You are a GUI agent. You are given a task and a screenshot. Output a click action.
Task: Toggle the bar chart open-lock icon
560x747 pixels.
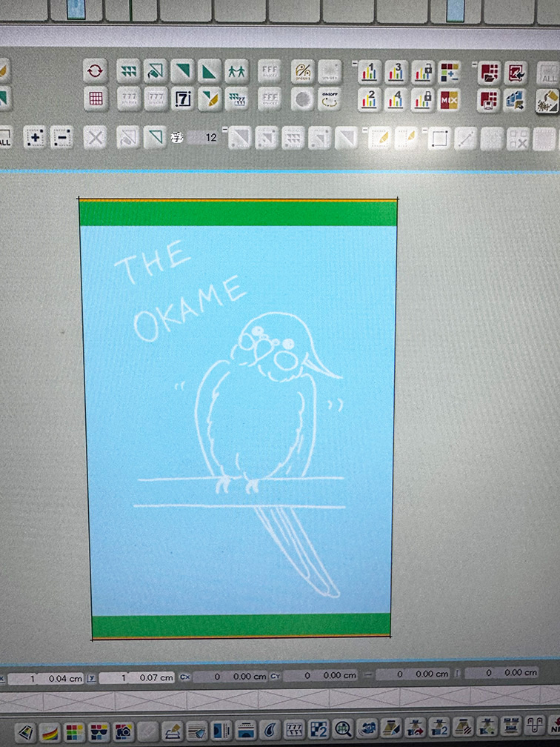(423, 72)
